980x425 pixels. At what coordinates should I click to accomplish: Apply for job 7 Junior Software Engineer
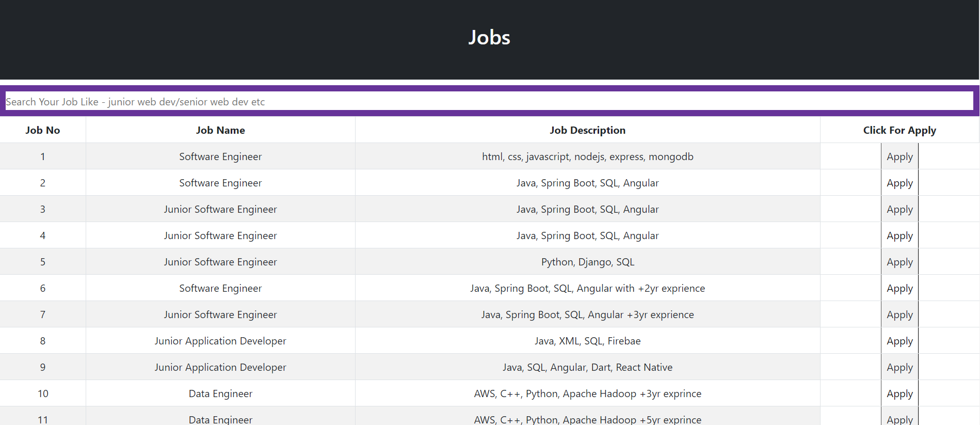[899, 314]
